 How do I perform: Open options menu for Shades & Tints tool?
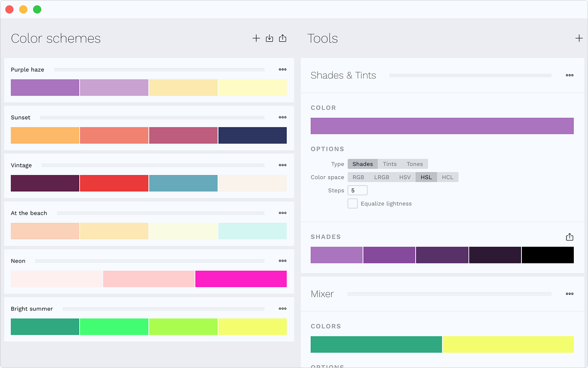coord(569,75)
